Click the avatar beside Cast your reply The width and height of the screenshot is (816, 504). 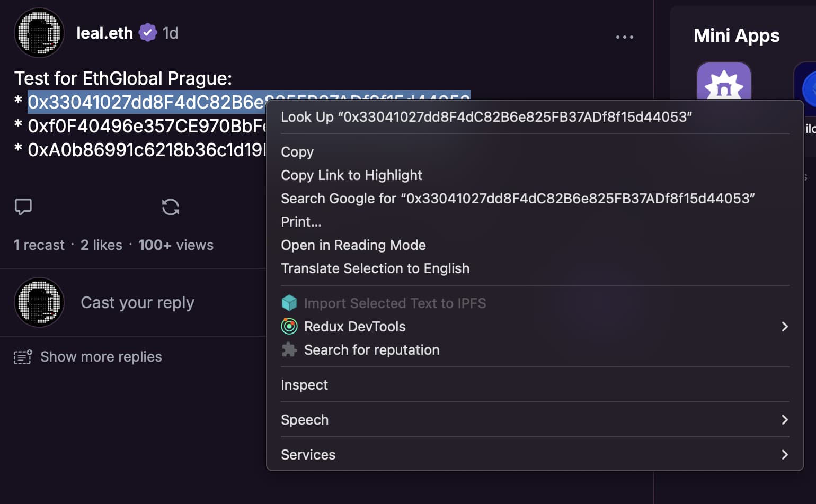[x=39, y=302]
